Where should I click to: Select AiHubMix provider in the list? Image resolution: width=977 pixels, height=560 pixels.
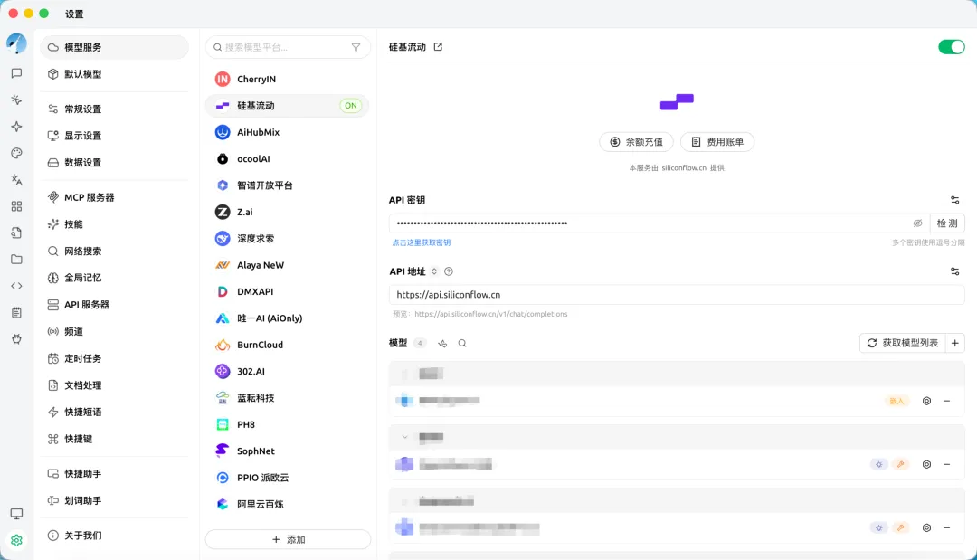288,132
